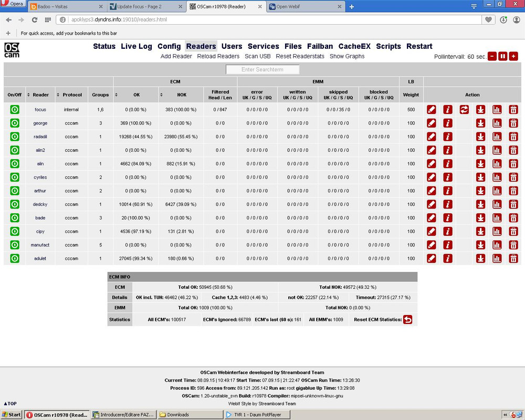Toggle alin2 reader on/off
This screenshot has height=420, width=525.
point(14,150)
